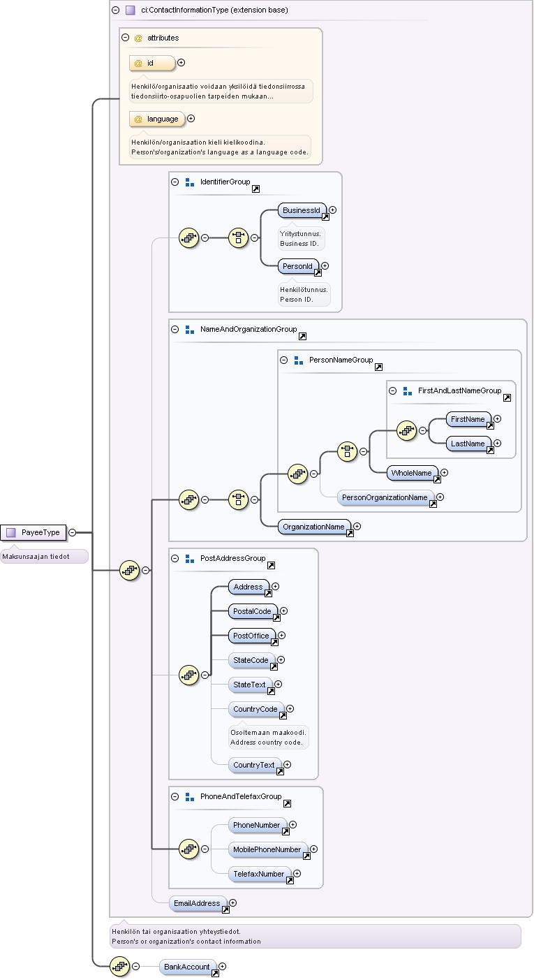Select the LastName element
This screenshot has width=534, height=980.
pyautogui.click(x=469, y=444)
